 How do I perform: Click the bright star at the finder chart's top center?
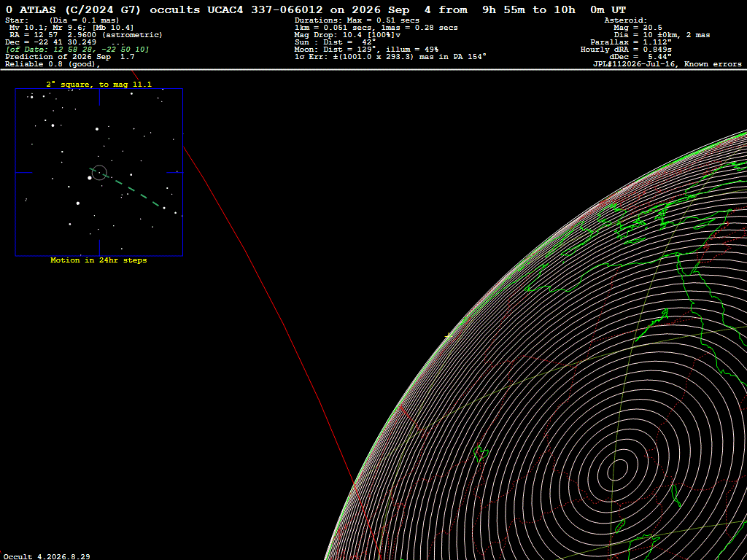click(x=97, y=129)
